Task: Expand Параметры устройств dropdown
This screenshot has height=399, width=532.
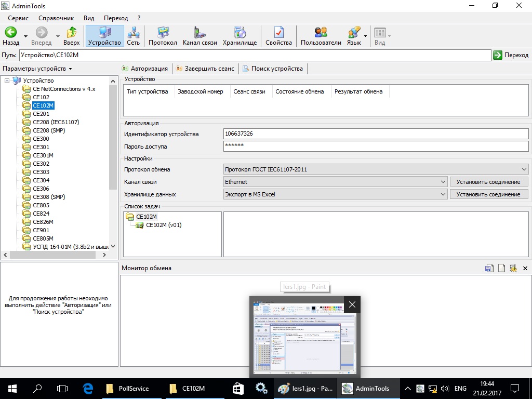Action: click(37, 69)
